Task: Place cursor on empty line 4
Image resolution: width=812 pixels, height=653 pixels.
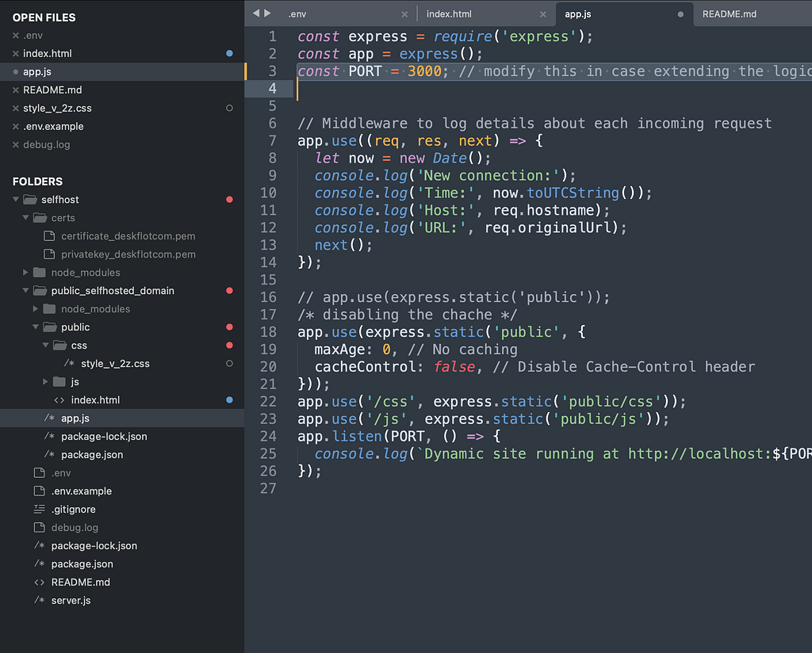Action: pos(528,89)
